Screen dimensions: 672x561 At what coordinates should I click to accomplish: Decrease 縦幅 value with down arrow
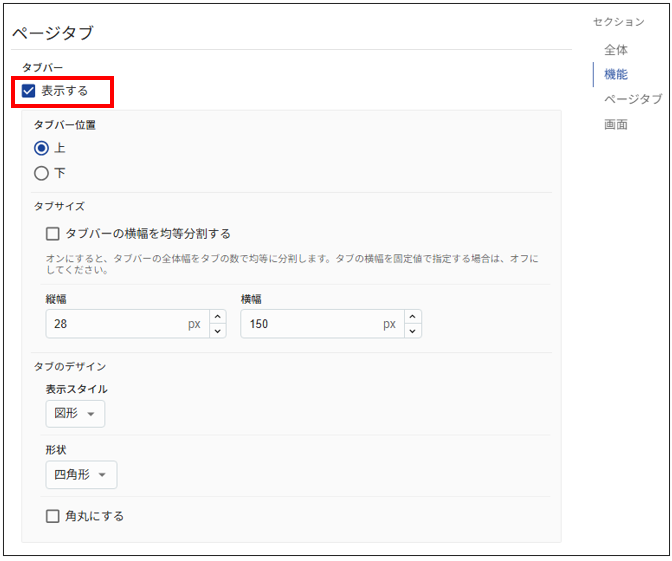[217, 331]
